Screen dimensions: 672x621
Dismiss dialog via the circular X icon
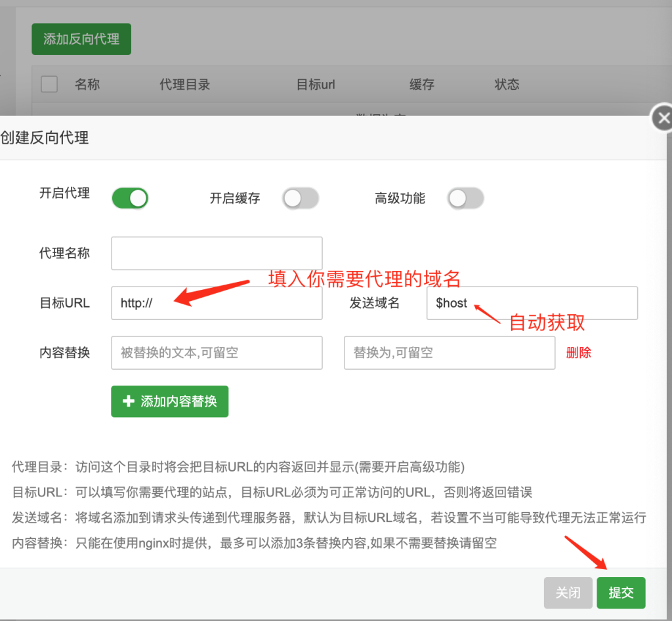663,117
